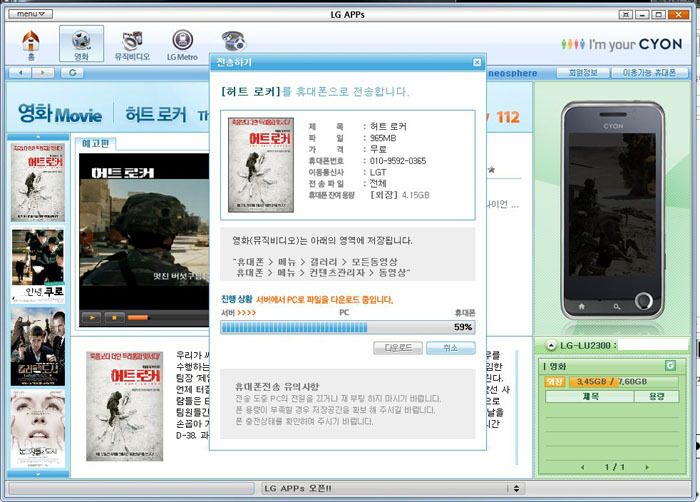
Task: Click the 3.45GB / 7.60GB storage bar
Action: click(623, 382)
